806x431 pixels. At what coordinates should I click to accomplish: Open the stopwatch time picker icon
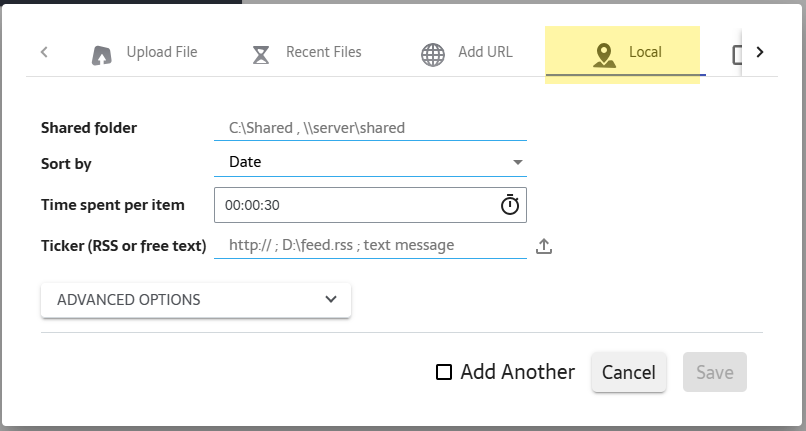510,204
